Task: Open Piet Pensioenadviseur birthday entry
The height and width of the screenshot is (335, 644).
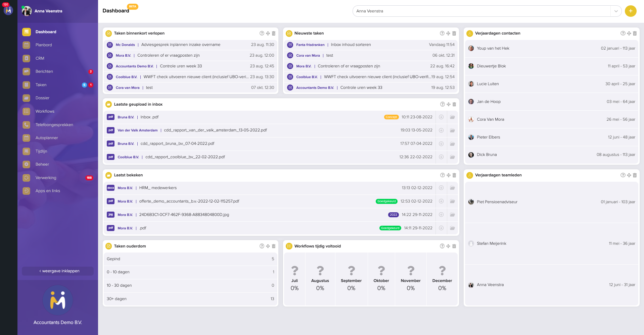Action: [552, 202]
